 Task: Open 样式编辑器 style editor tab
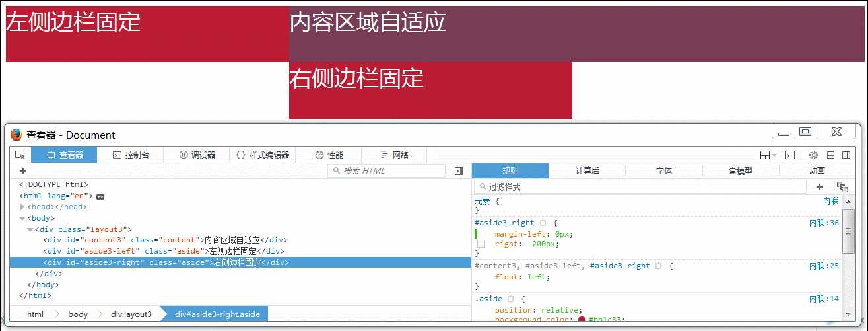263,155
